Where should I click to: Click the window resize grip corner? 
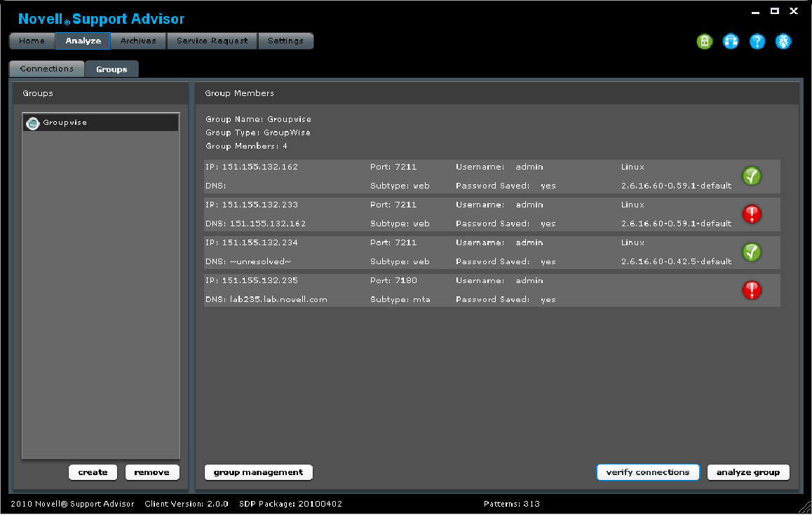pos(805,507)
